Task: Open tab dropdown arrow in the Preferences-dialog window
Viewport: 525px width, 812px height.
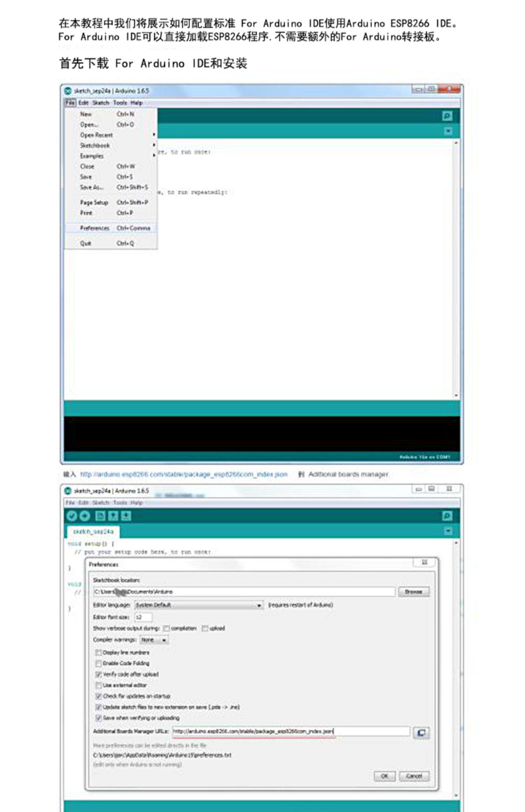Action: pos(448,531)
